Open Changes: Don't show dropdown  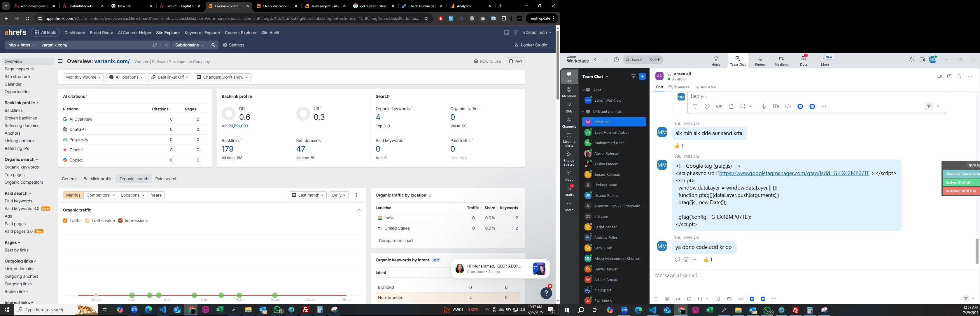222,77
